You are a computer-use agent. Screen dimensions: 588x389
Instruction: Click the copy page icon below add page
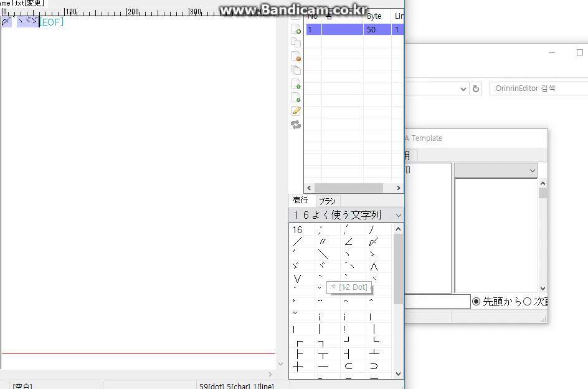point(296,42)
